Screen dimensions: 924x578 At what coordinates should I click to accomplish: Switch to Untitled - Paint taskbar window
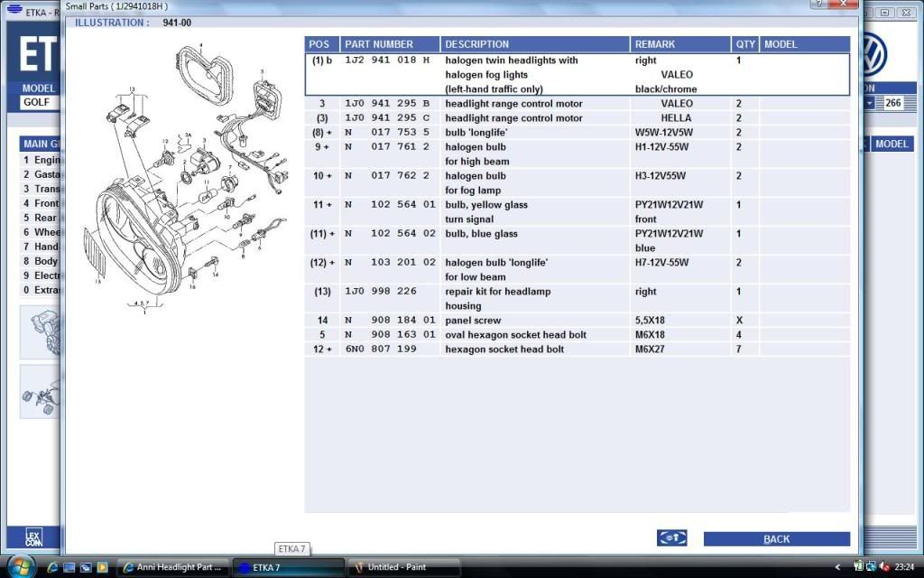tap(402, 567)
